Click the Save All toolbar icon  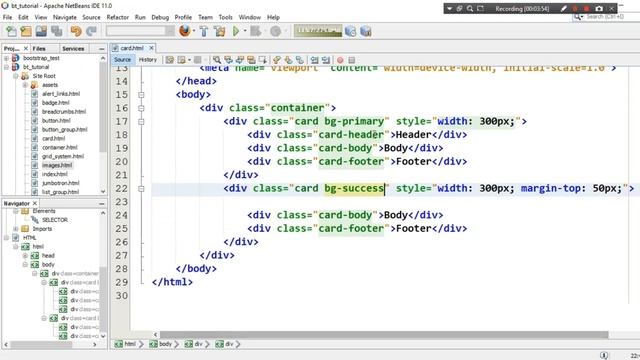(57, 31)
